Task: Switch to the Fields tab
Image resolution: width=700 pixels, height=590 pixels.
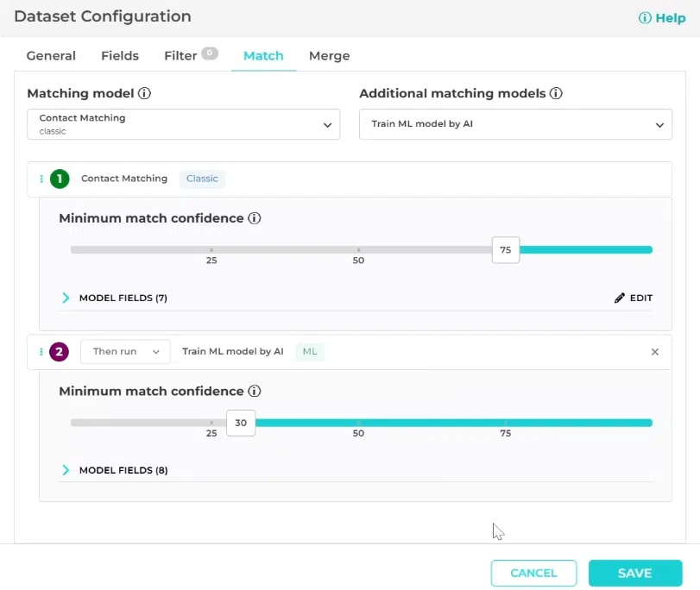Action: click(120, 56)
